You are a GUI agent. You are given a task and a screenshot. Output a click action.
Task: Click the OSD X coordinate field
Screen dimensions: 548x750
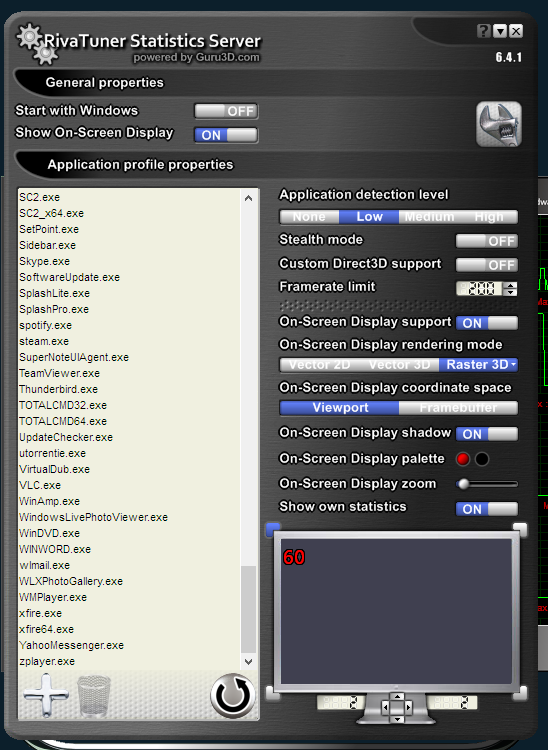340,703
